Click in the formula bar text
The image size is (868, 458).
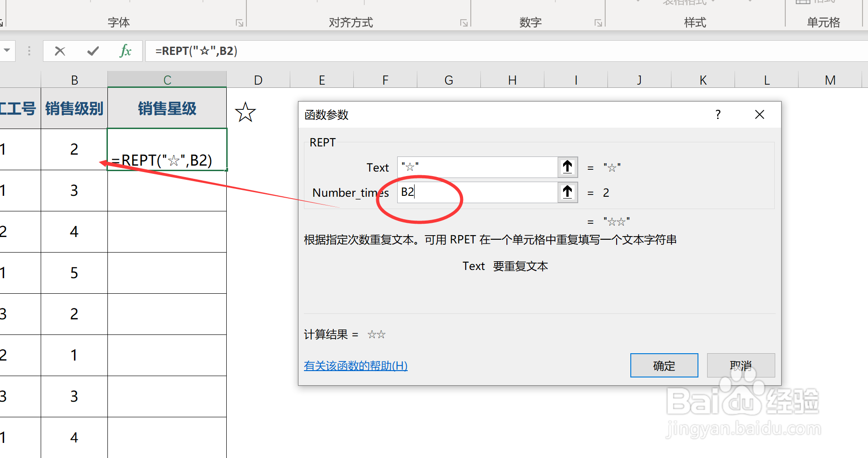click(x=197, y=51)
